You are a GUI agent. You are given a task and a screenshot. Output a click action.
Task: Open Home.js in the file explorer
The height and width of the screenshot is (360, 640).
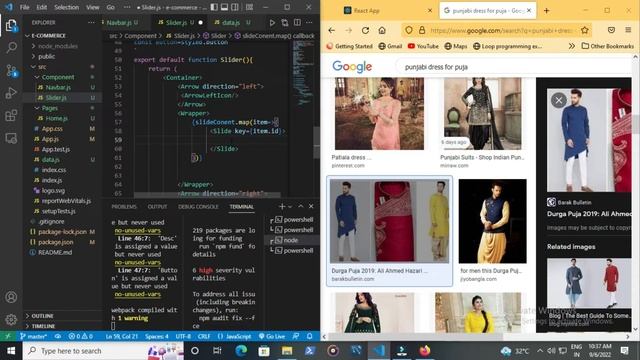56,118
